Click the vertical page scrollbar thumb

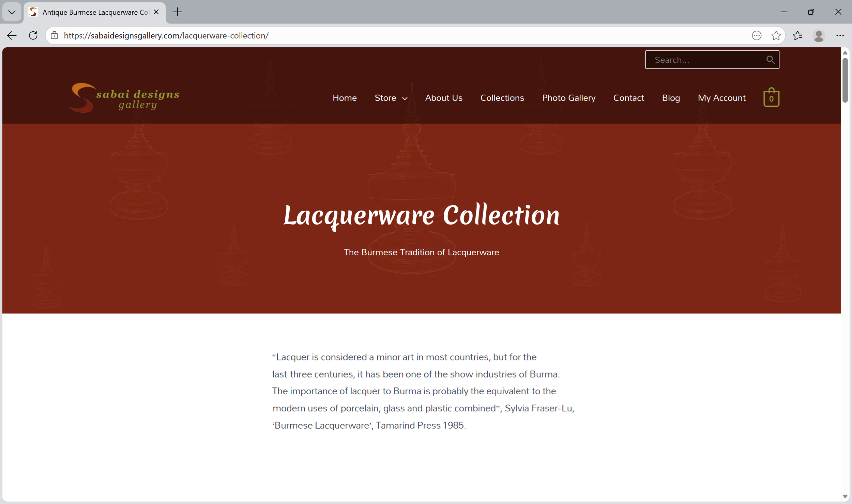(845, 80)
